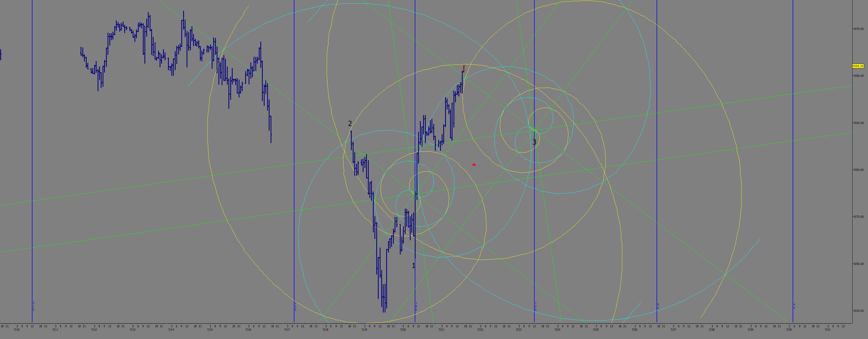
Task: Click the 7/16 date label
Action: (248, 330)
